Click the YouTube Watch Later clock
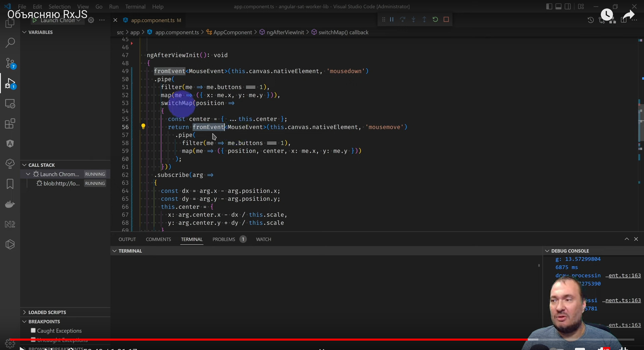 607,14
